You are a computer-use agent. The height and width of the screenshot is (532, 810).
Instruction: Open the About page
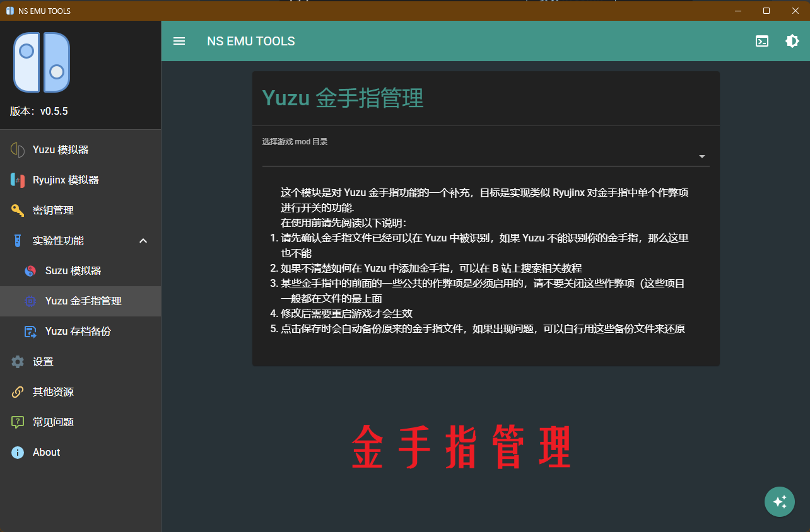point(46,453)
